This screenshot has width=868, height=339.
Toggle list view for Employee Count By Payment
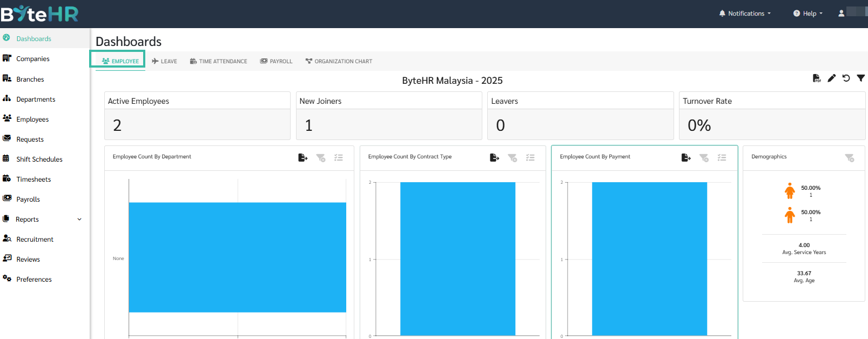pos(722,158)
